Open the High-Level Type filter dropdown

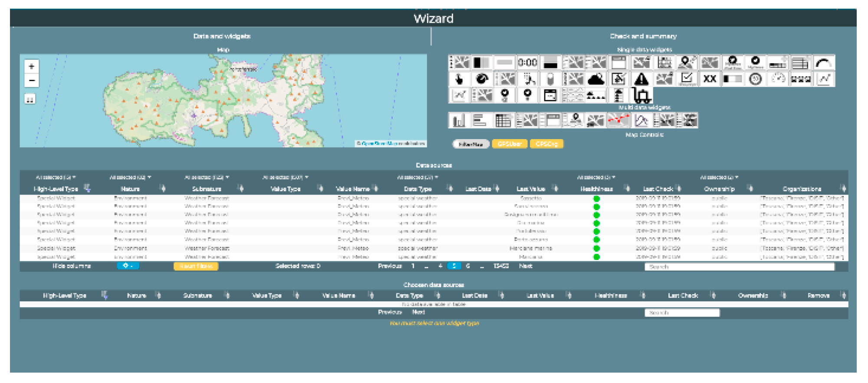pos(56,178)
